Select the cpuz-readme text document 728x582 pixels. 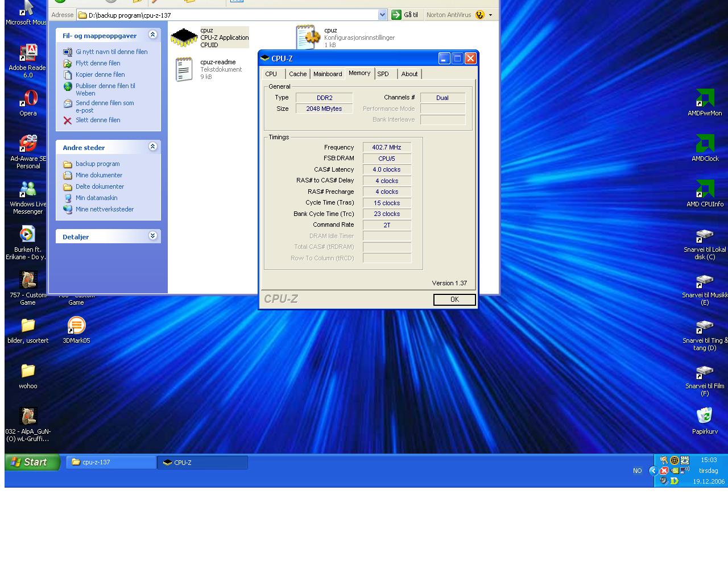point(208,69)
